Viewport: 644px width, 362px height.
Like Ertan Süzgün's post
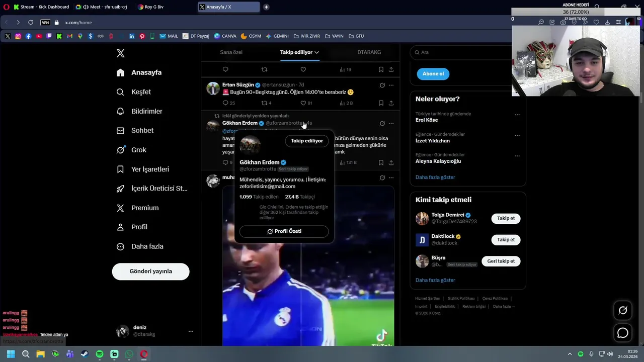point(303,103)
